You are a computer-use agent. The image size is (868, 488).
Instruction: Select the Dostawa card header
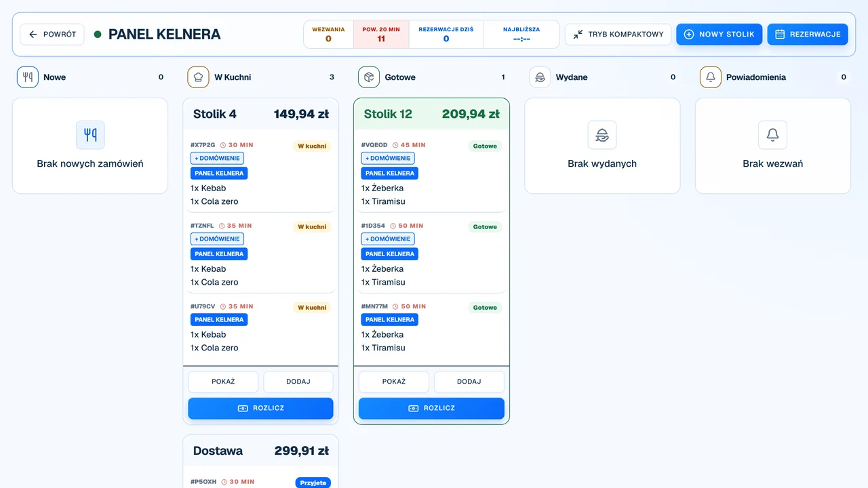(x=260, y=451)
